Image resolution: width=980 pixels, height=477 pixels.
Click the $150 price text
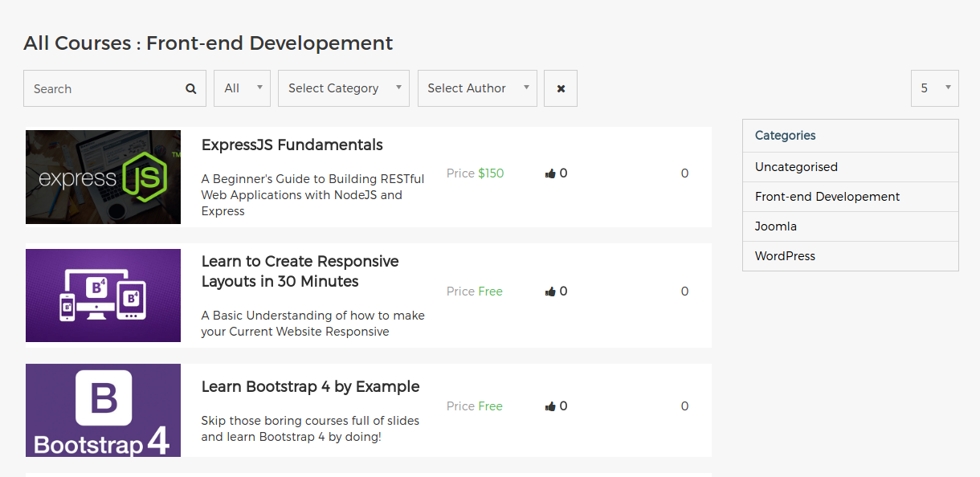(x=491, y=173)
